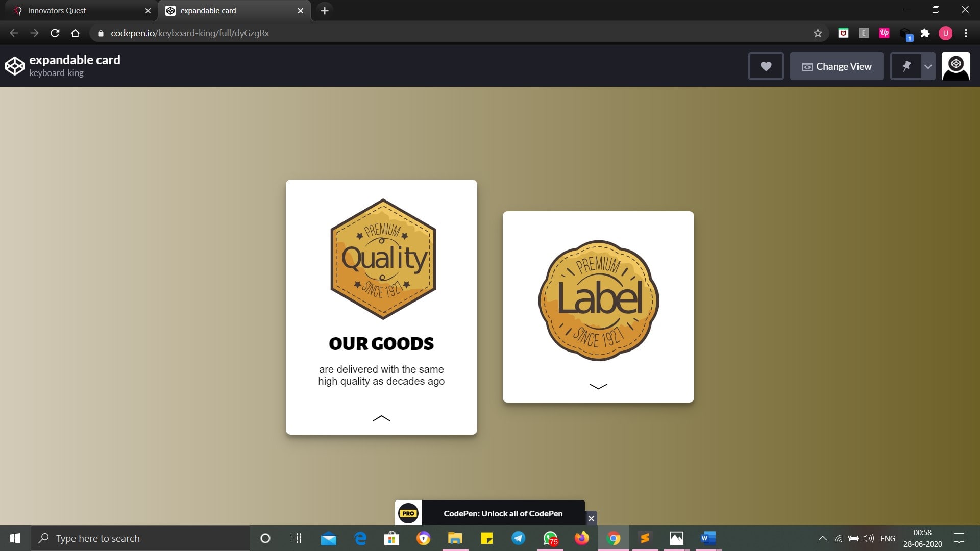Viewport: 980px width, 551px height.
Task: Open the CodePen logo home link
Action: click(x=15, y=66)
